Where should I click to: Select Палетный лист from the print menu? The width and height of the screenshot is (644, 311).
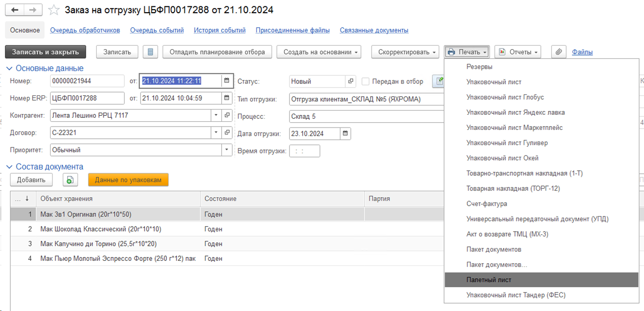click(489, 280)
